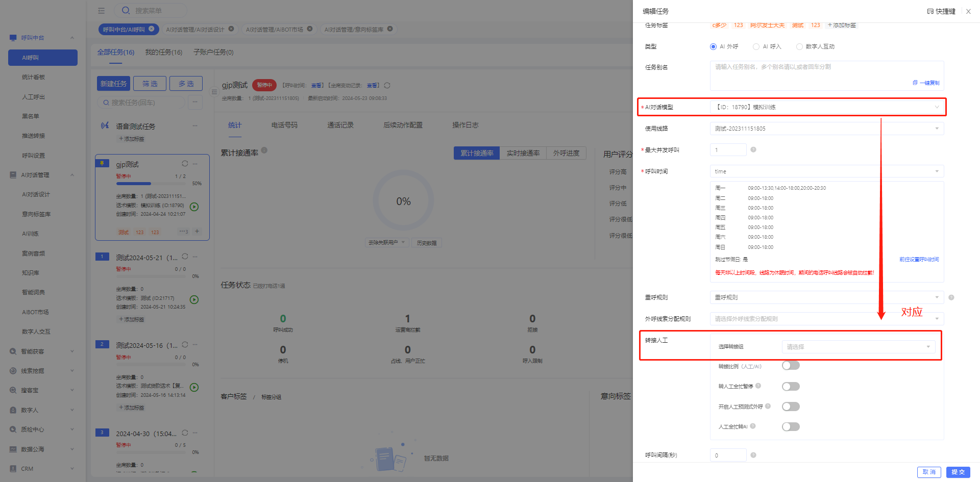
Task: Open 通话记录 tab
Action: [340, 125]
